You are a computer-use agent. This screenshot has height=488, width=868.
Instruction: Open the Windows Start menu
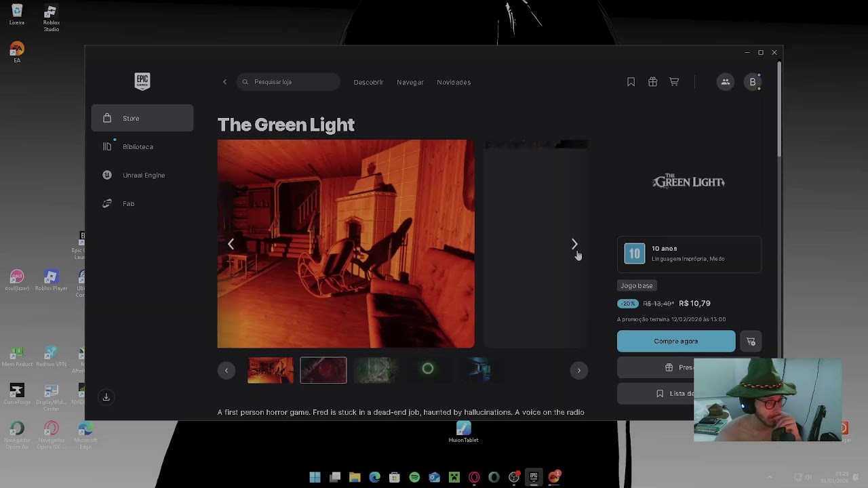(315, 477)
